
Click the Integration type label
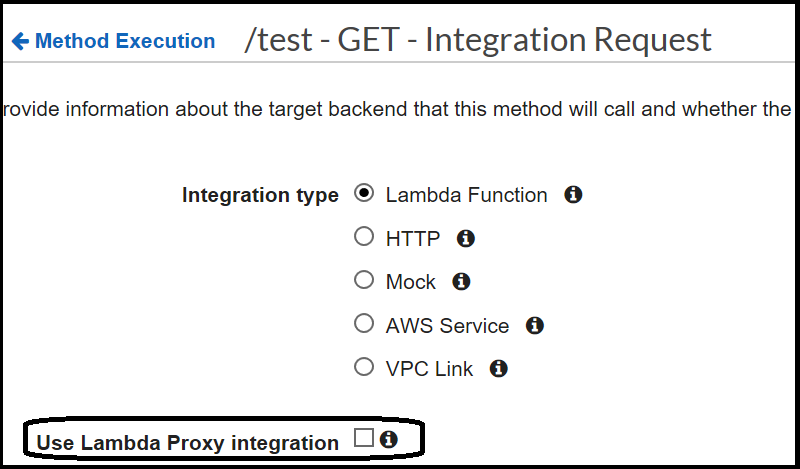[x=260, y=196]
